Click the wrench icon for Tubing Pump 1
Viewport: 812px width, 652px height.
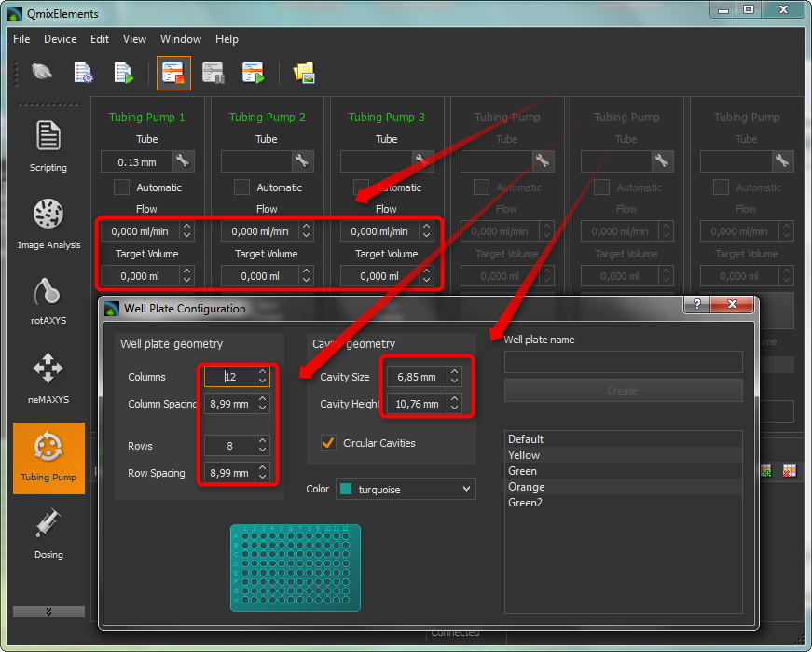click(x=183, y=161)
